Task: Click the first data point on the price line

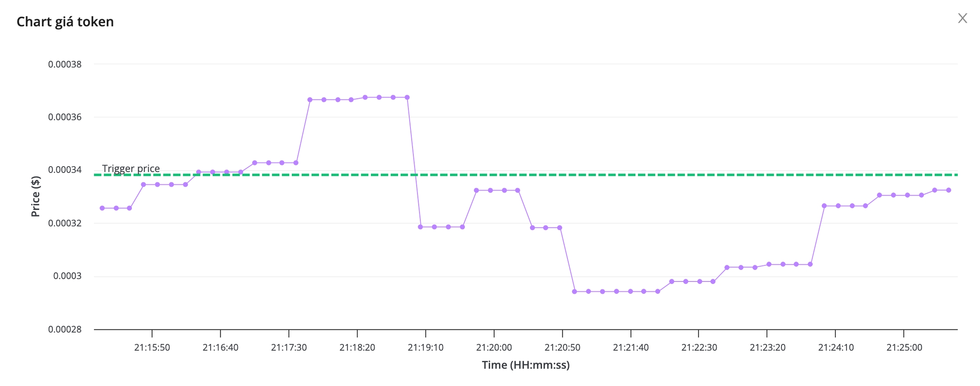Action: pyautogui.click(x=102, y=208)
